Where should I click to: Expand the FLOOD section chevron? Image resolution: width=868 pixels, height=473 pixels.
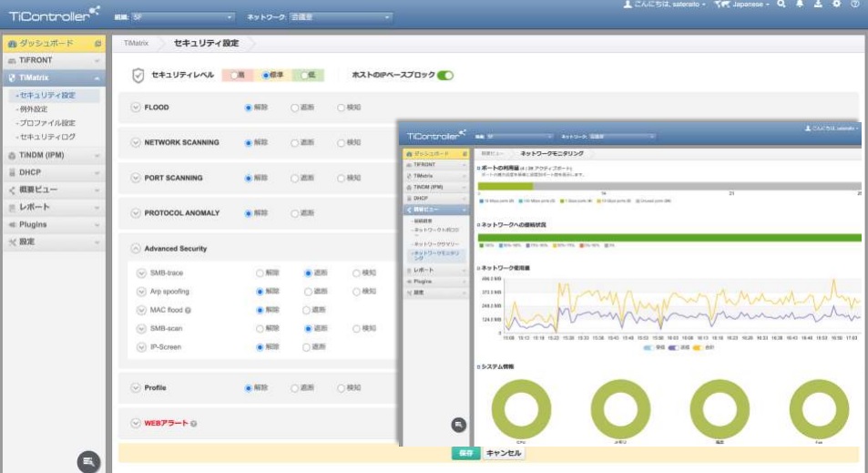click(136, 108)
